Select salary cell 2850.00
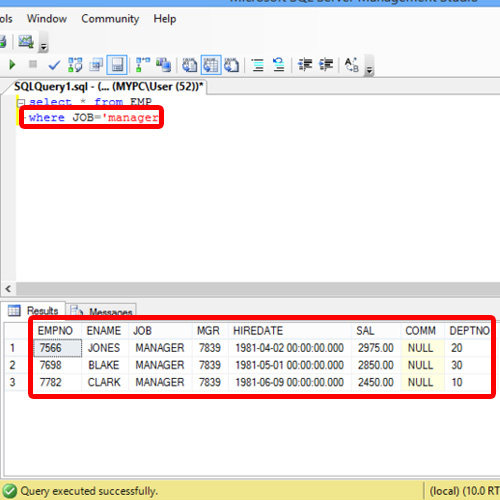Image resolution: width=500 pixels, height=500 pixels. click(376, 365)
